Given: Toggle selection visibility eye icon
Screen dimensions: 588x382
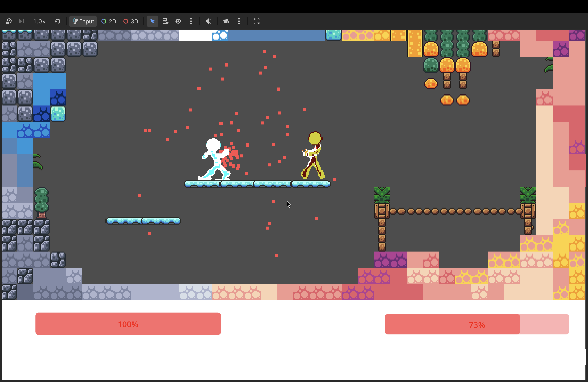Looking at the screenshot, I should (178, 21).
